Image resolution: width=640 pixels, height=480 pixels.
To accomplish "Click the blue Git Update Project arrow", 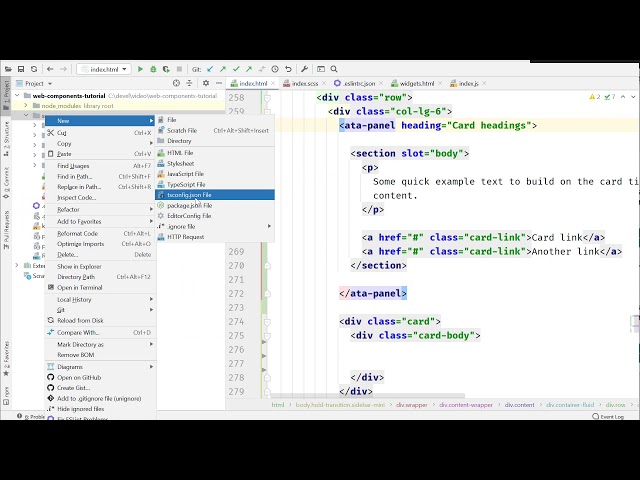I will pos(210,69).
